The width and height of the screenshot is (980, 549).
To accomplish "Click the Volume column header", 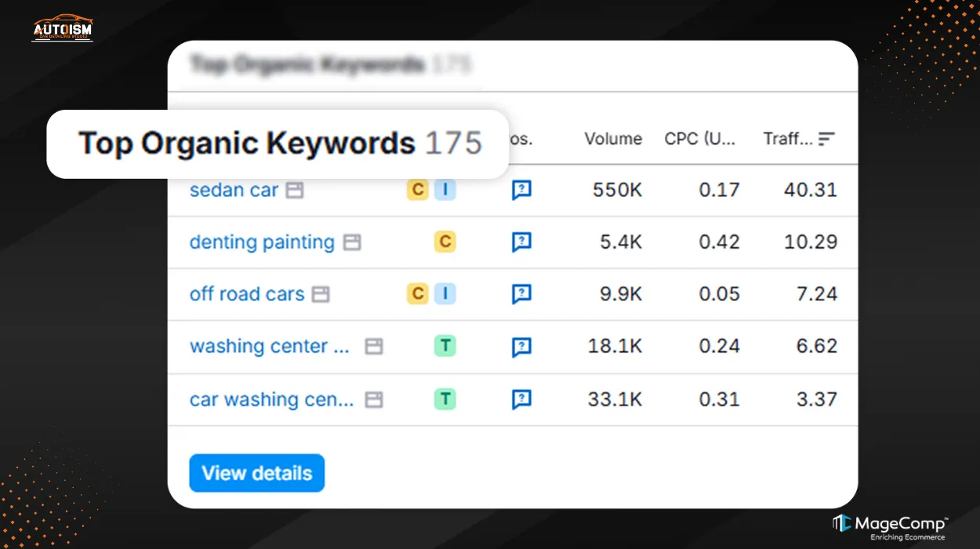I will coord(612,139).
